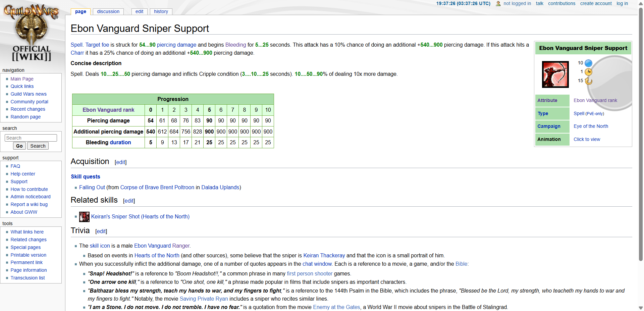Click the energy cost icon in infobox
Viewport: 644px width, 311px height.
click(588, 63)
